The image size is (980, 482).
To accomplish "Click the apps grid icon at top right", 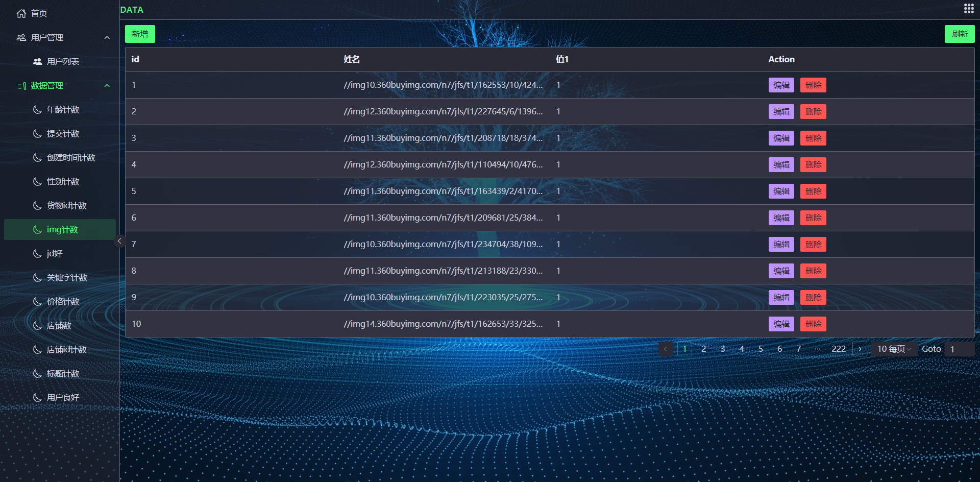I will [968, 8].
